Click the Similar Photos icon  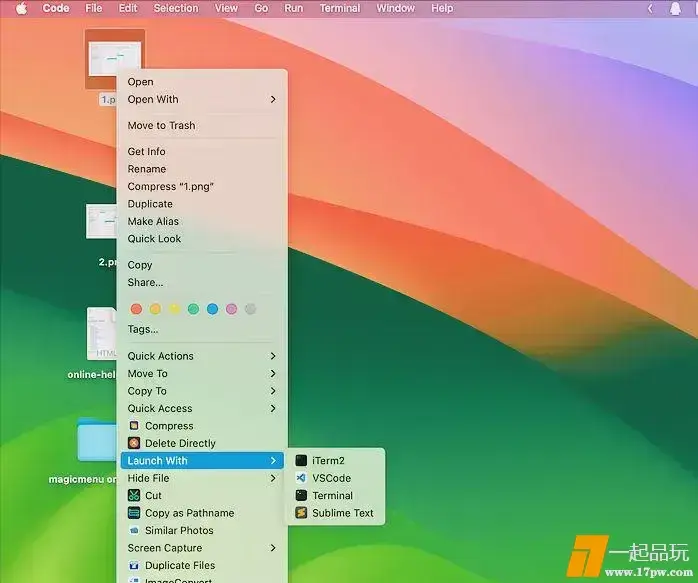[x=134, y=530]
